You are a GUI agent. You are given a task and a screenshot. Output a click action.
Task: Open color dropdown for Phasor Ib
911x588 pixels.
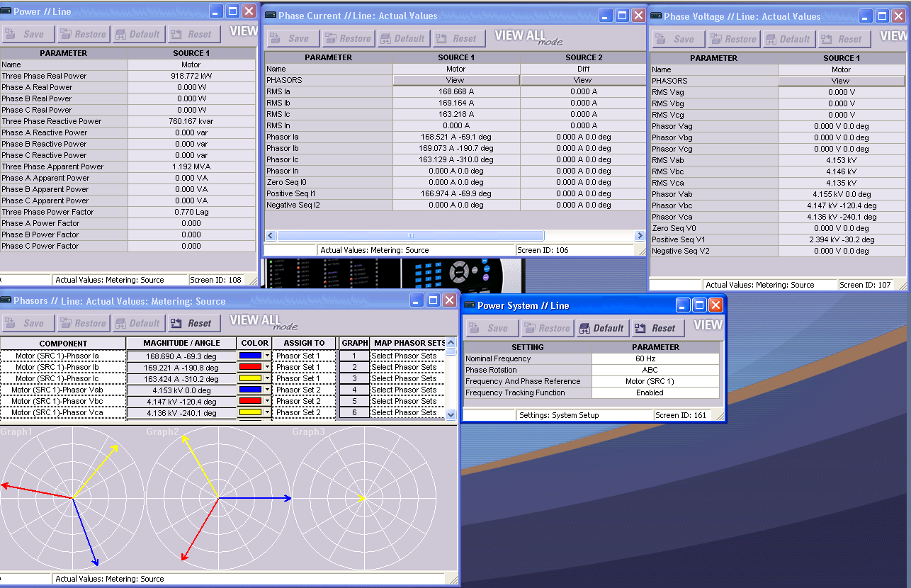coord(268,367)
